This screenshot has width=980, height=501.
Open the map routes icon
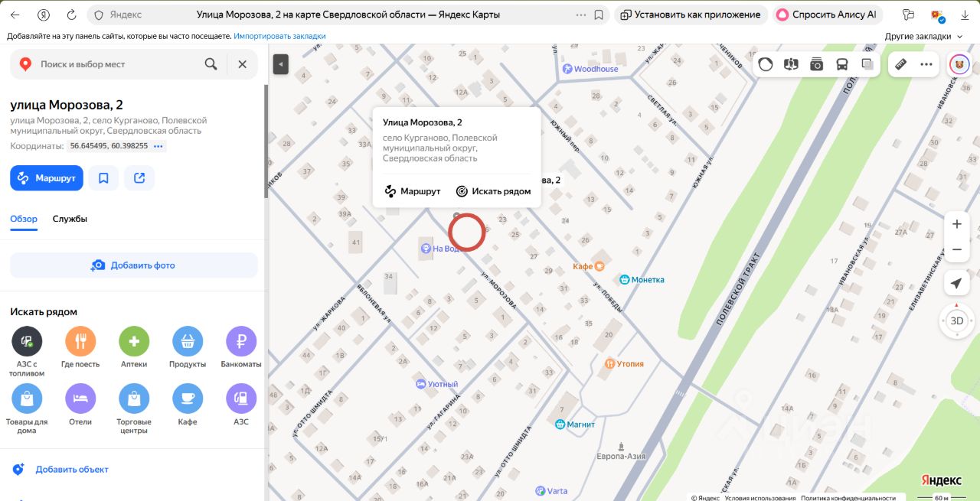[x=791, y=64]
